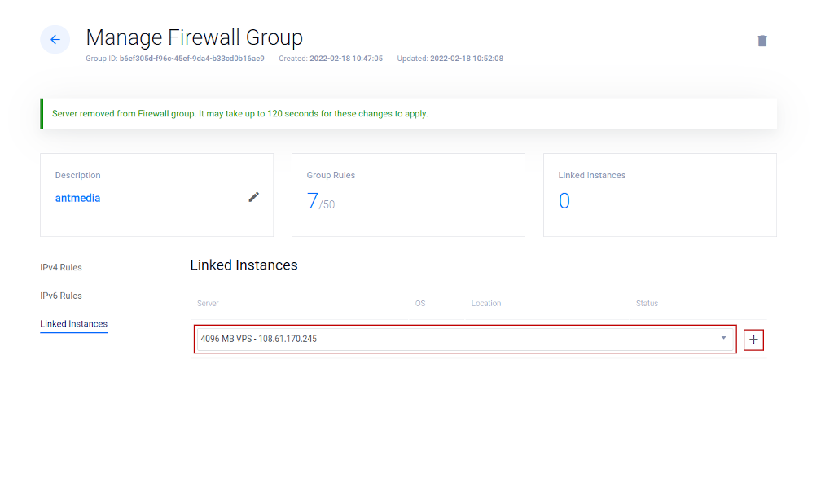The width and height of the screenshot is (834, 504).
Task: Click the OS column header
Action: tap(420, 304)
